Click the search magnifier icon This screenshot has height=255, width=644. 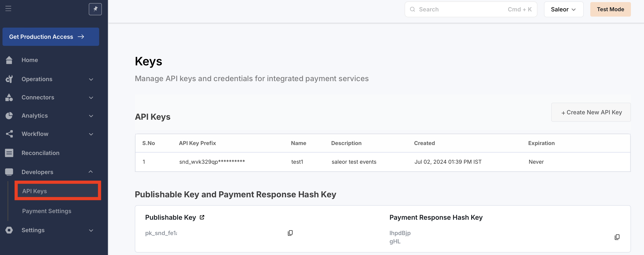coord(413,9)
